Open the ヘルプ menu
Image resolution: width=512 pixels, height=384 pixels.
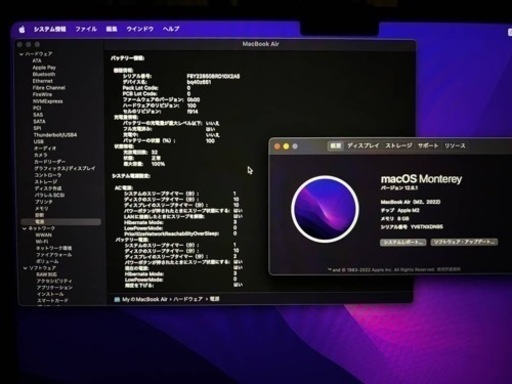click(x=171, y=29)
